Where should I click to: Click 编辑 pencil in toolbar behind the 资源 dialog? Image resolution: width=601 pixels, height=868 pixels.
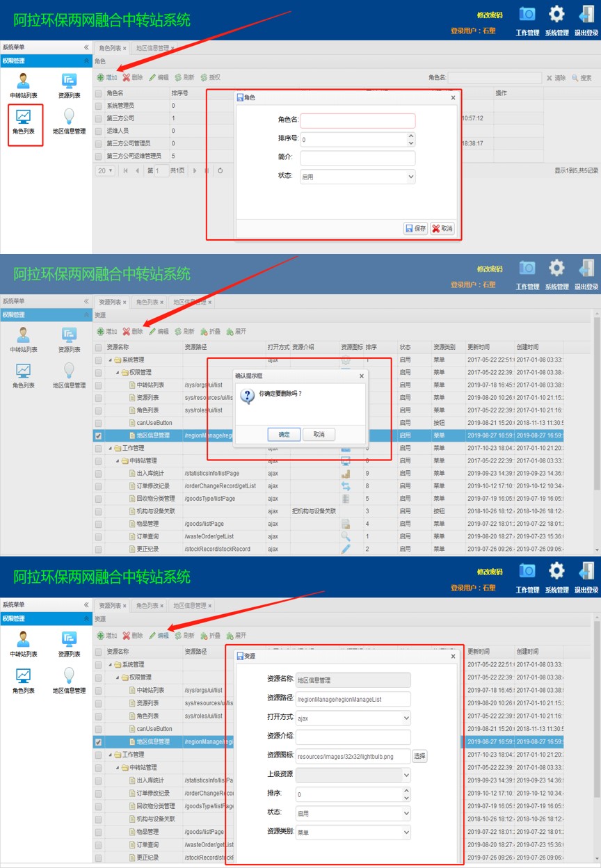tap(159, 635)
